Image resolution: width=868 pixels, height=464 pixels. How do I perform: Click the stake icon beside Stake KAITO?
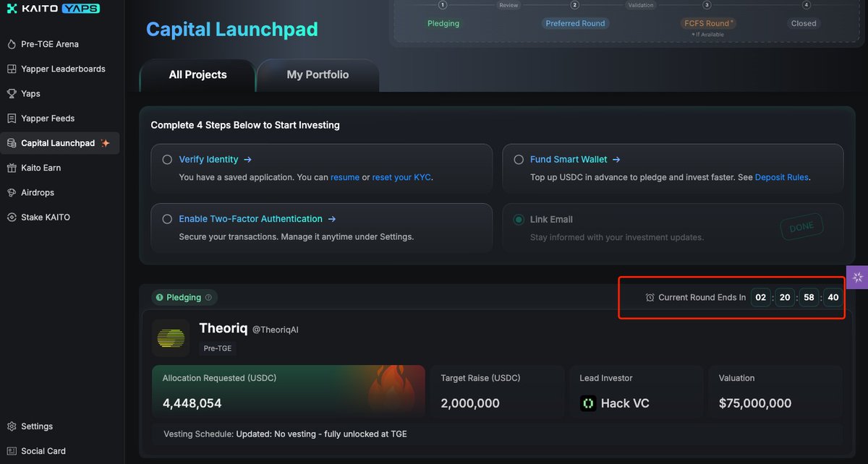(11, 217)
